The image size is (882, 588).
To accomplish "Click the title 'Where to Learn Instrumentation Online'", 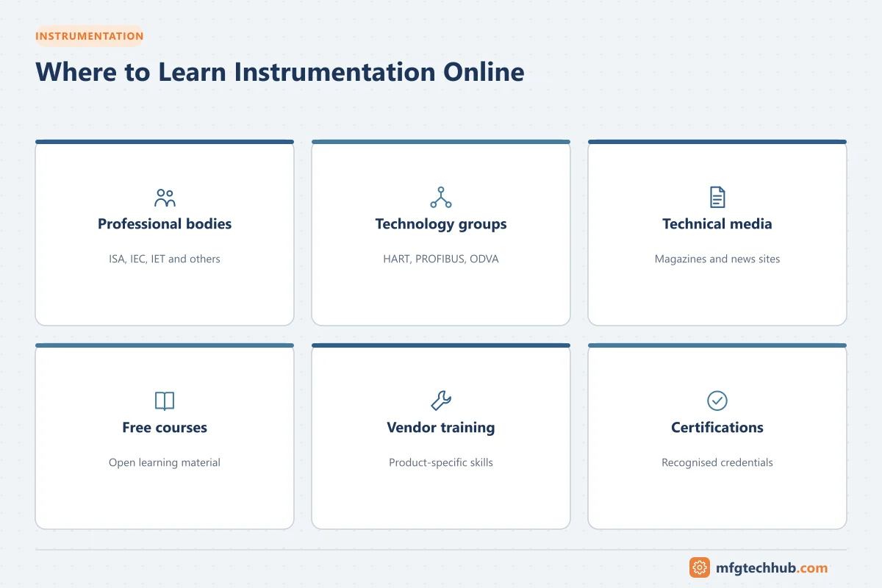I will tap(280, 72).
